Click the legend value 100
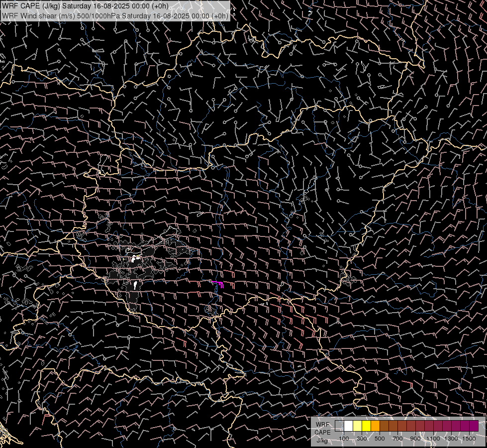 (344, 439)
